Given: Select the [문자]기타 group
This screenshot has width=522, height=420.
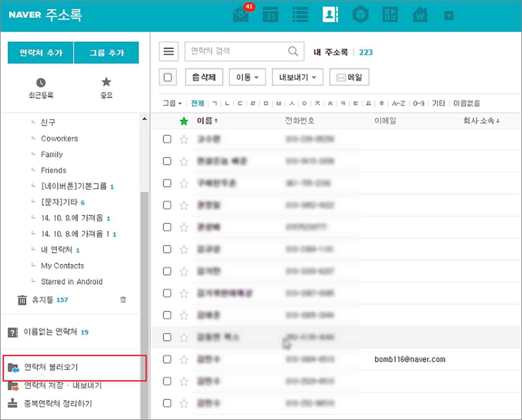Looking at the screenshot, I should click(59, 202).
